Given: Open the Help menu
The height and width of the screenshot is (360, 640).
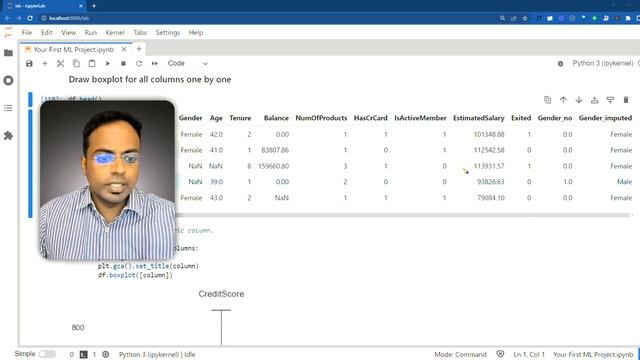Looking at the screenshot, I should tap(196, 33).
